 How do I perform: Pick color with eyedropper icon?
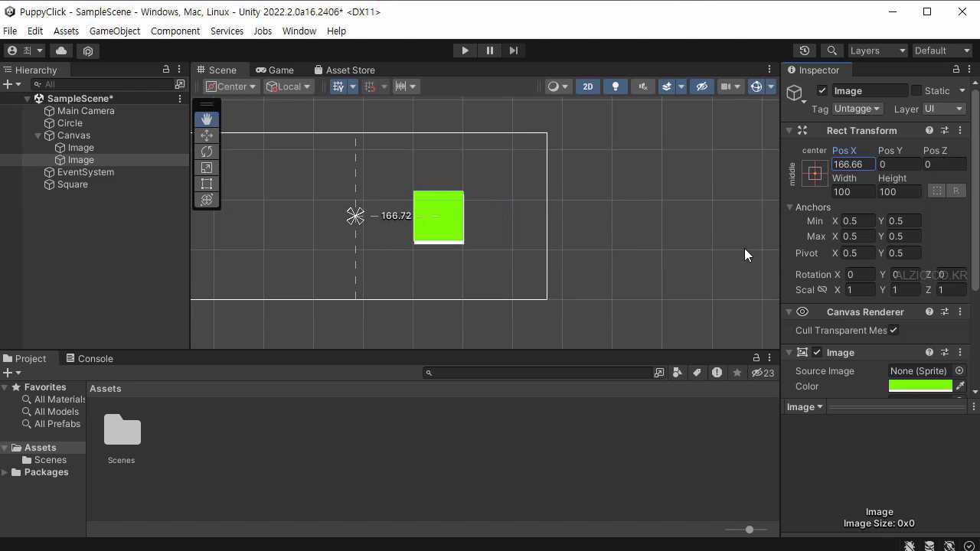960,386
